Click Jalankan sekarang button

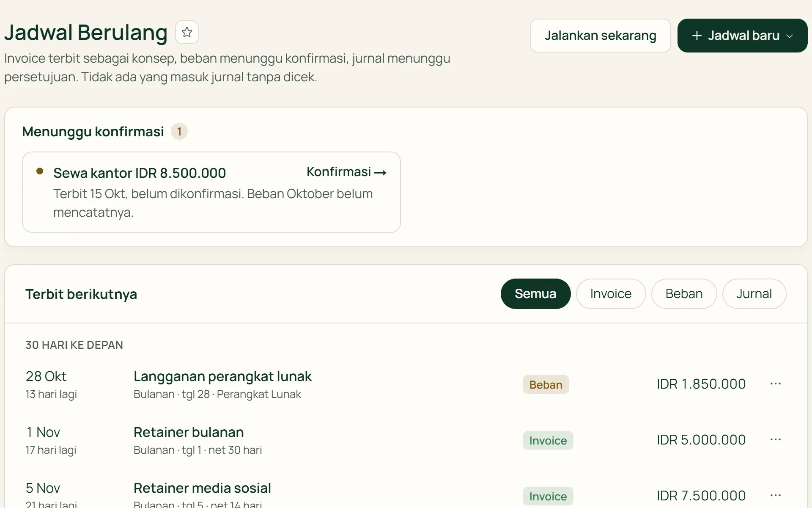click(x=600, y=36)
